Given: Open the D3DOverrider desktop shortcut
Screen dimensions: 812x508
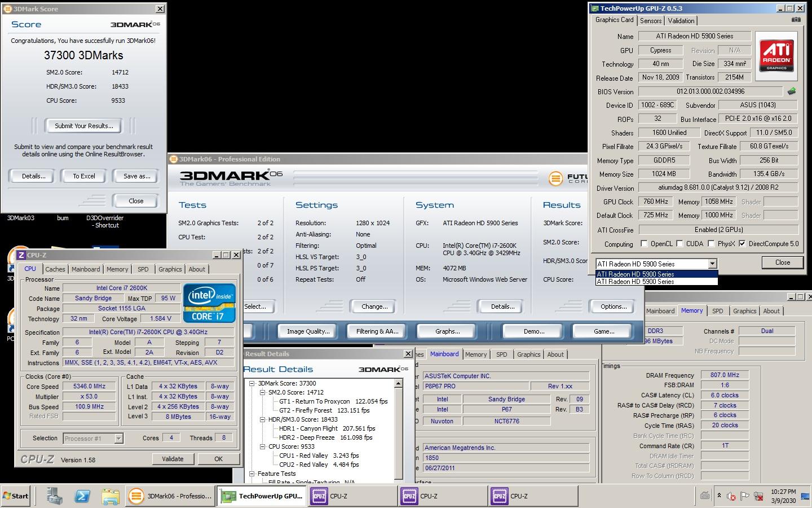Looking at the screenshot, I should pyautogui.click(x=105, y=221).
